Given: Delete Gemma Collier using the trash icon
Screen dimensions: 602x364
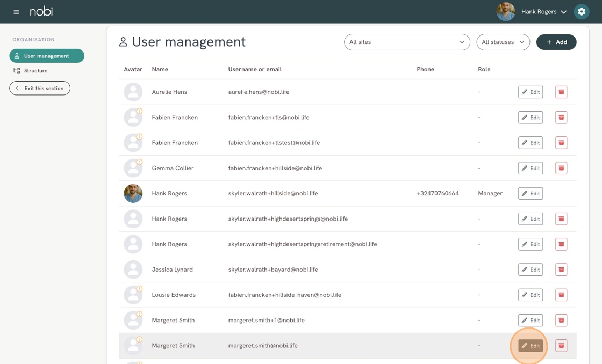Looking at the screenshot, I should coord(561,168).
